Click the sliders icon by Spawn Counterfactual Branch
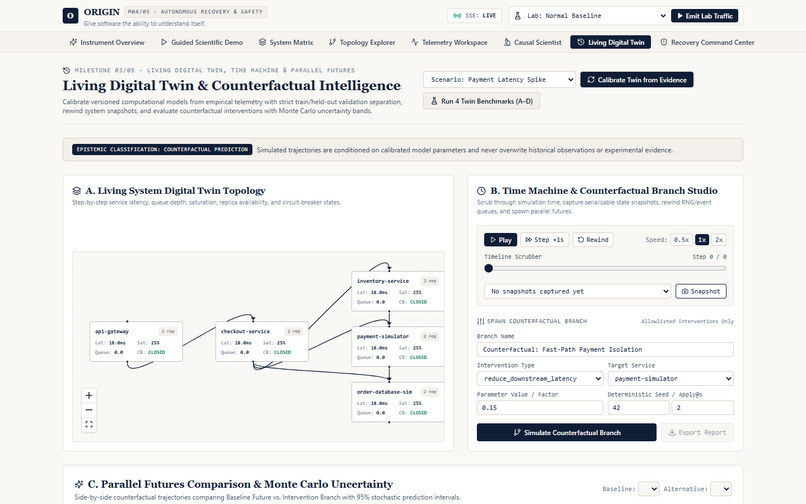806x504 pixels. [481, 321]
